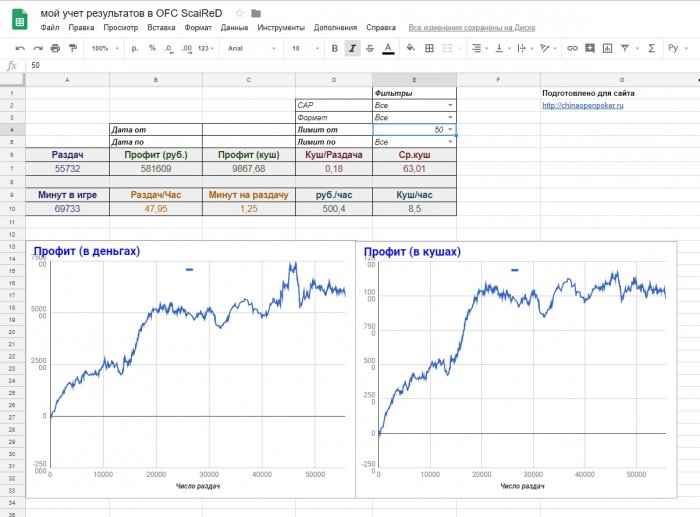Image resolution: width=700 pixels, height=517 pixels.
Task: Click the Undo arrow in toolbar
Action: tap(21, 47)
